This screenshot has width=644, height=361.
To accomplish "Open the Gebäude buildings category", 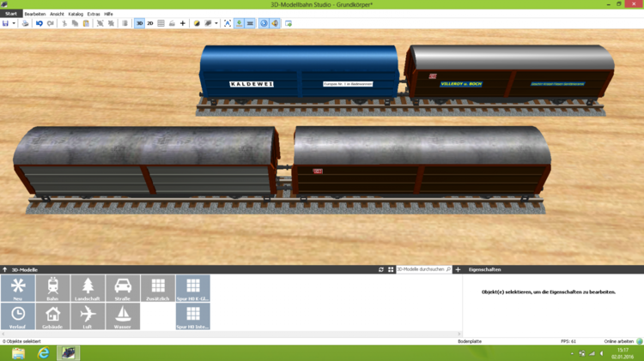I will (x=52, y=316).
